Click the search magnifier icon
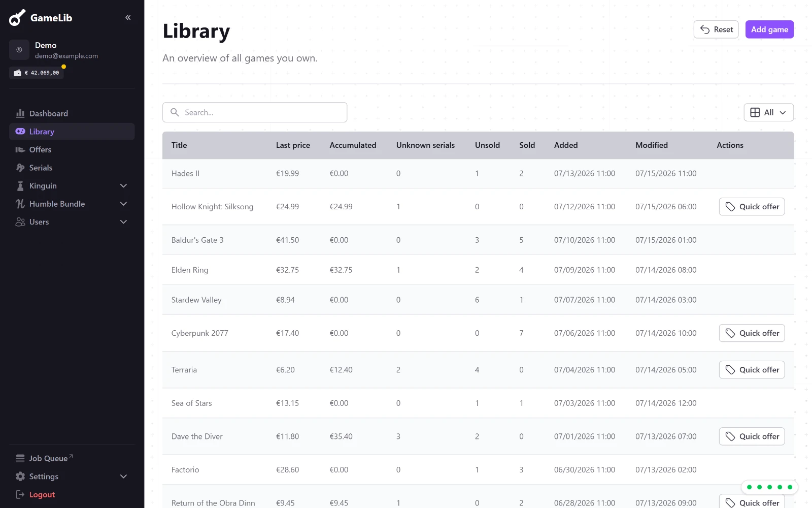This screenshot has width=812, height=508. [x=175, y=112]
